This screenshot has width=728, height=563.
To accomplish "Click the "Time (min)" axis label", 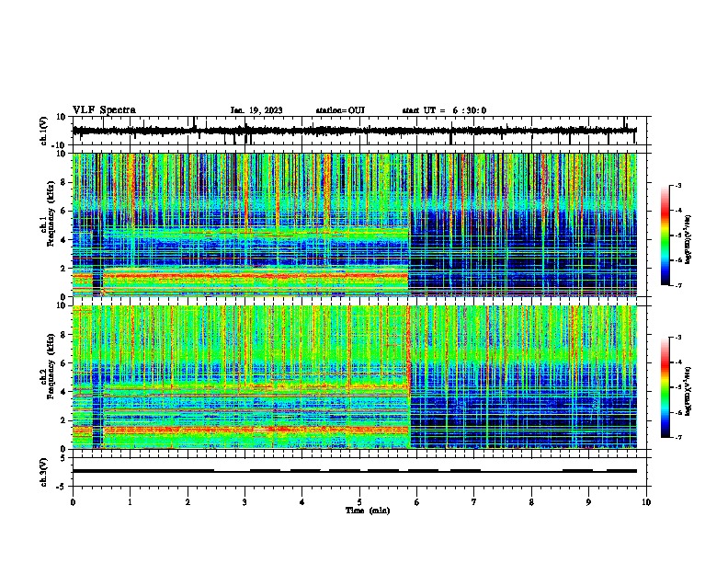I will (368, 511).
